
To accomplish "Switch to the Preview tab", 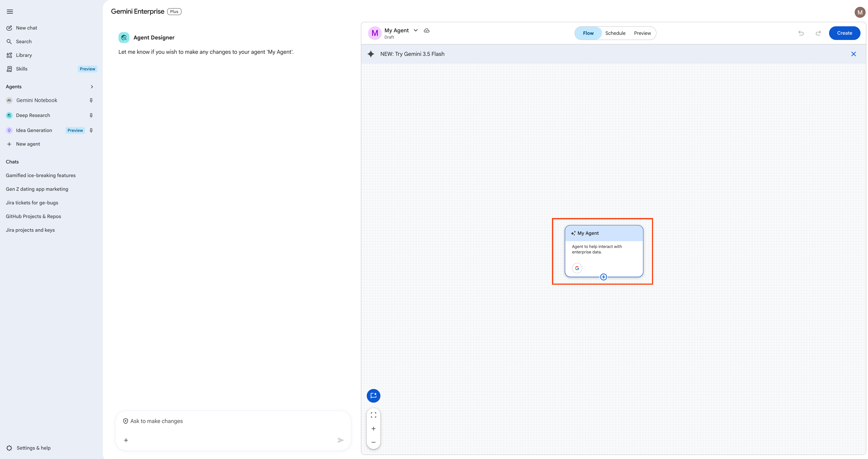I will (x=642, y=33).
